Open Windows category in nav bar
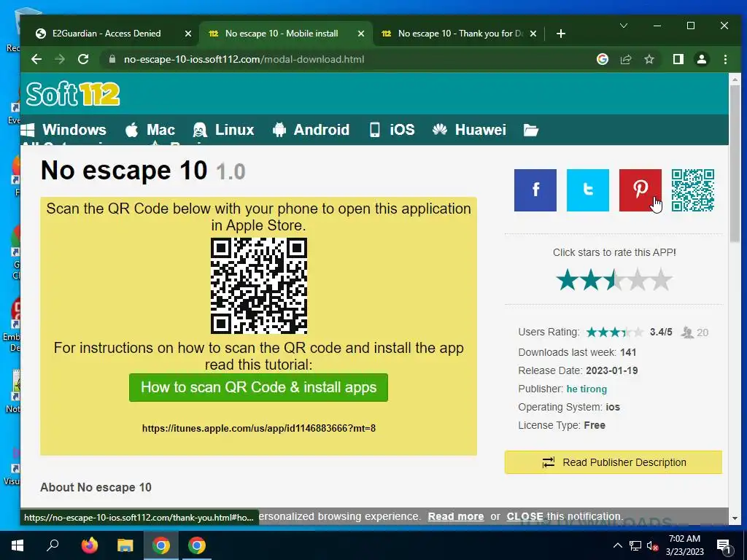Image resolution: width=747 pixels, height=560 pixels. click(x=65, y=130)
